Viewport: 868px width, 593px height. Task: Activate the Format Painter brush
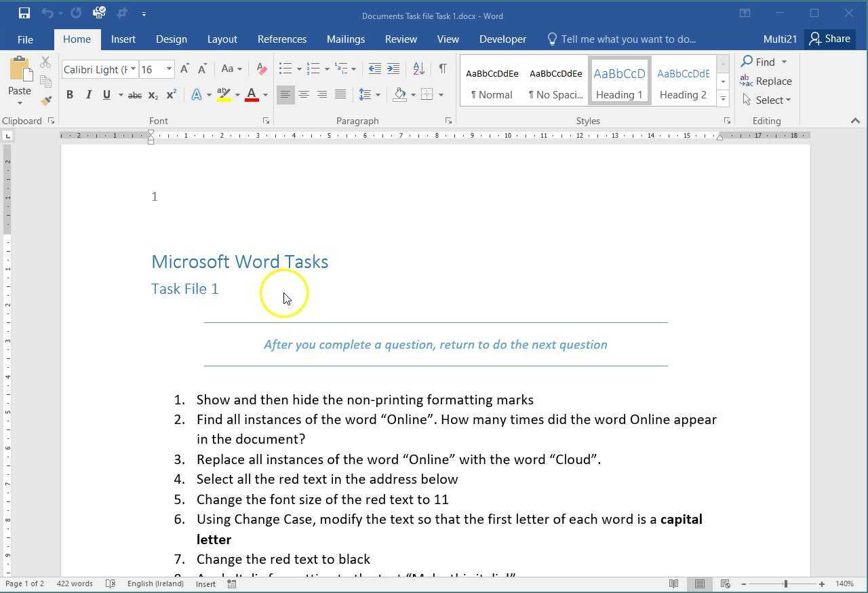tap(45, 100)
